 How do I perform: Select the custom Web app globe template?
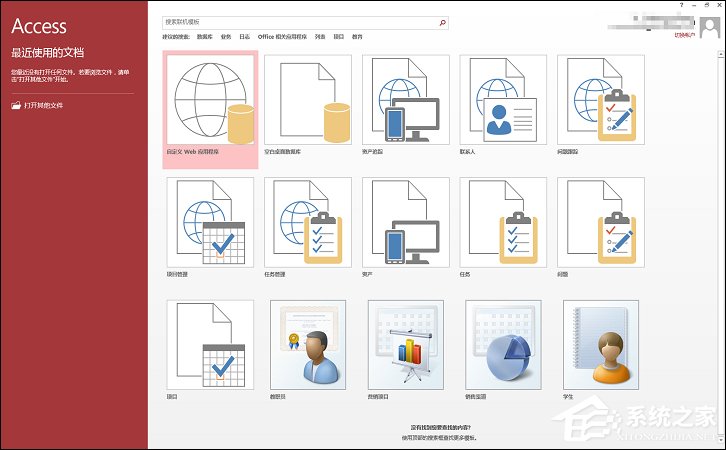coord(210,100)
